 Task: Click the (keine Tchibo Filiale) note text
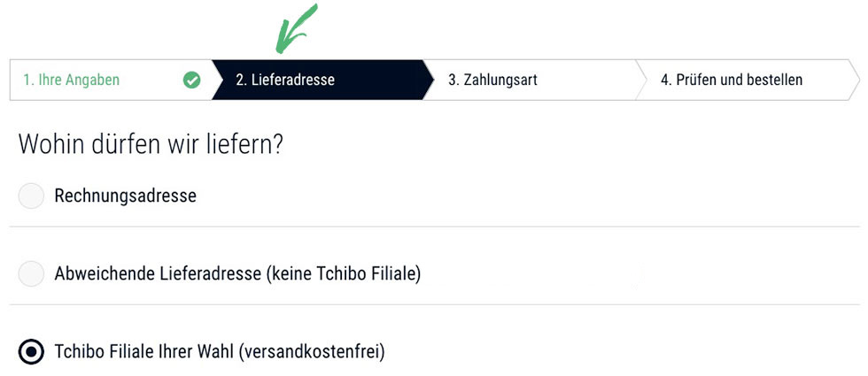click(344, 273)
